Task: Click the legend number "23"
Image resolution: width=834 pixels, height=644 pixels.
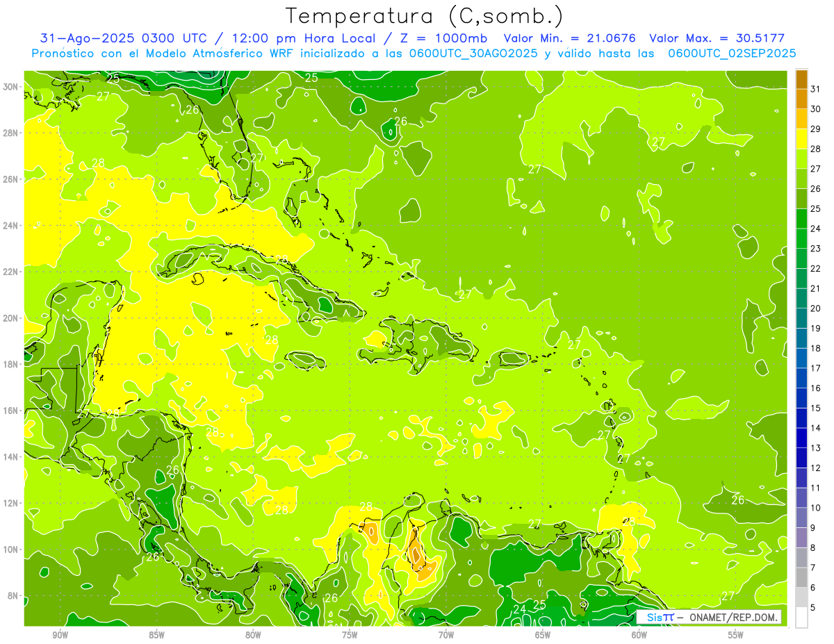Action: [x=816, y=248]
